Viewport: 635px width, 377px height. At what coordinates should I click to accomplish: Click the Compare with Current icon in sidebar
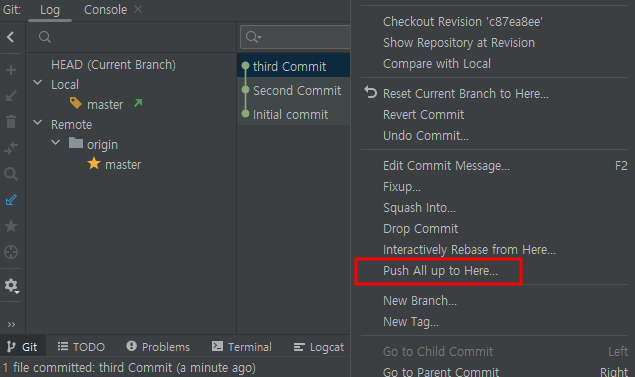(11, 148)
